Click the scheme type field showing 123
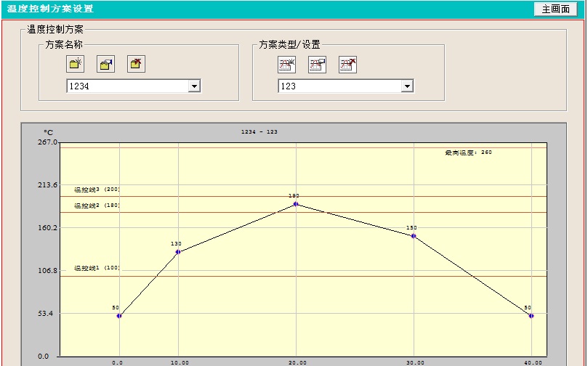This screenshot has height=366, width=588. (339, 86)
